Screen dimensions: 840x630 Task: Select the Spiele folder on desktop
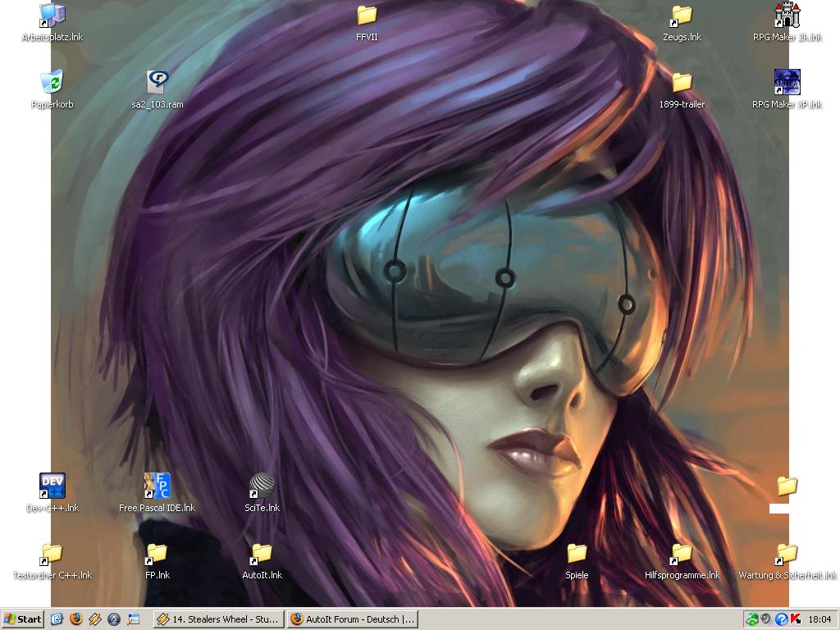(577, 553)
